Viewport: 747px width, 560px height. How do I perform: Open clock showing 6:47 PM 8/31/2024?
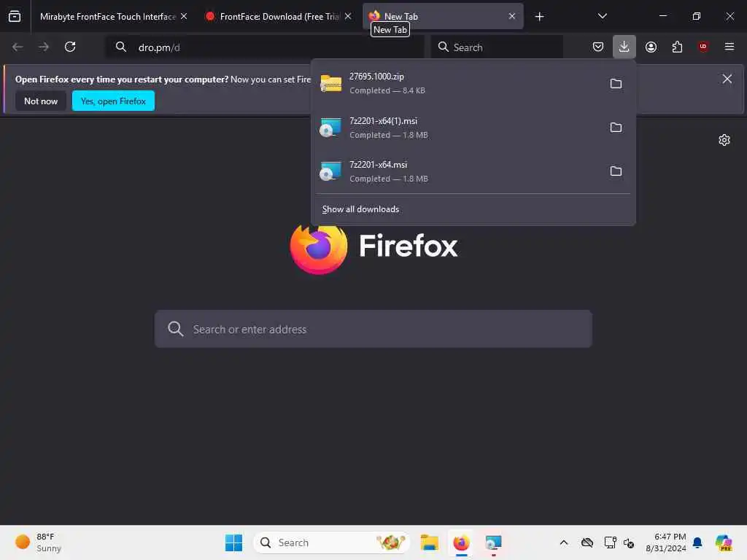(666, 542)
